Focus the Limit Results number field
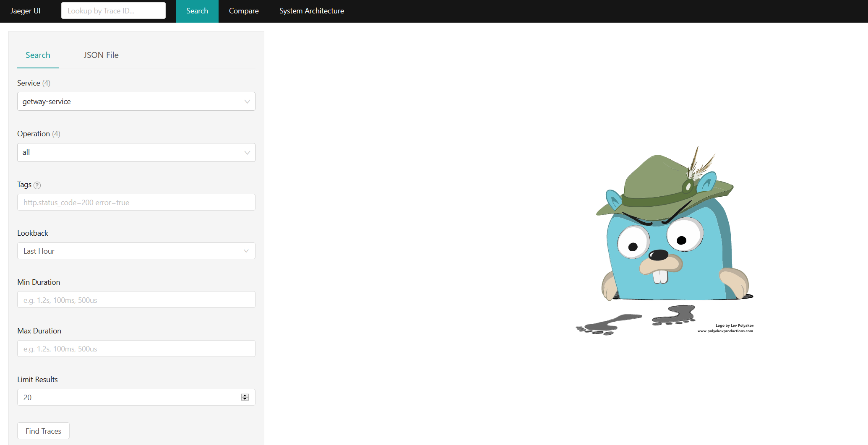The height and width of the screenshot is (445, 868). [x=136, y=397]
